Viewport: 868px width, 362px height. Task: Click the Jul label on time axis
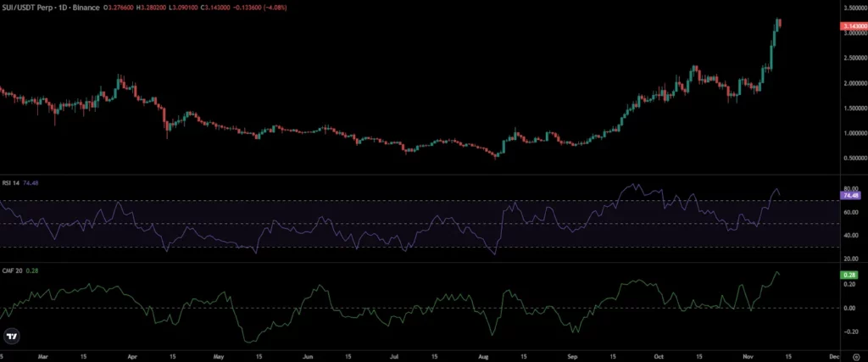tap(396, 357)
